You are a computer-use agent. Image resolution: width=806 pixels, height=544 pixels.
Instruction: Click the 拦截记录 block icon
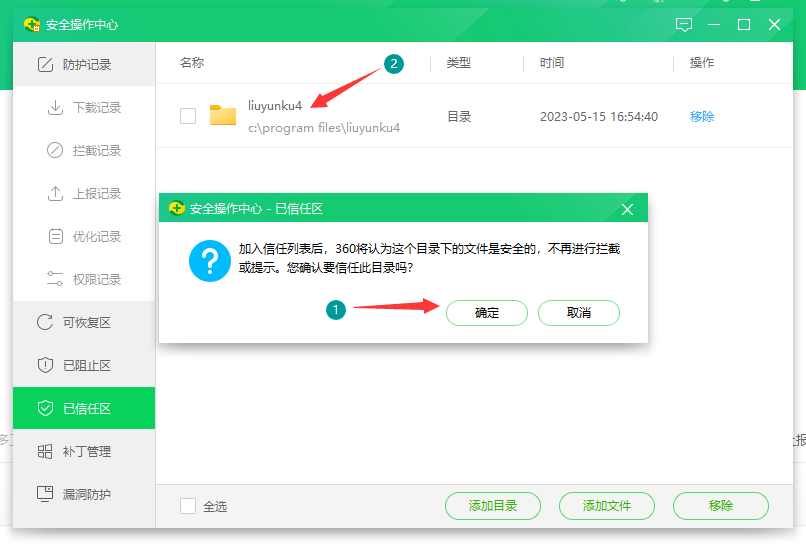tap(55, 150)
